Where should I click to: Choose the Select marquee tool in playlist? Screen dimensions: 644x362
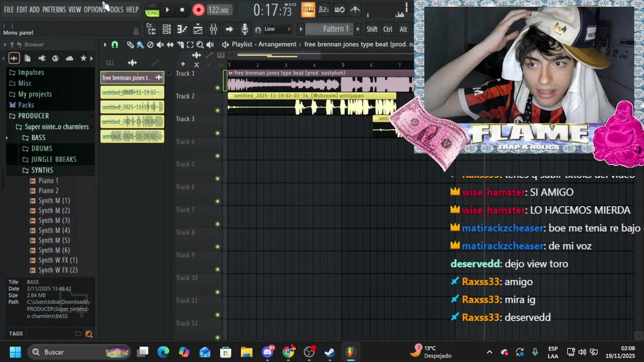(x=190, y=45)
